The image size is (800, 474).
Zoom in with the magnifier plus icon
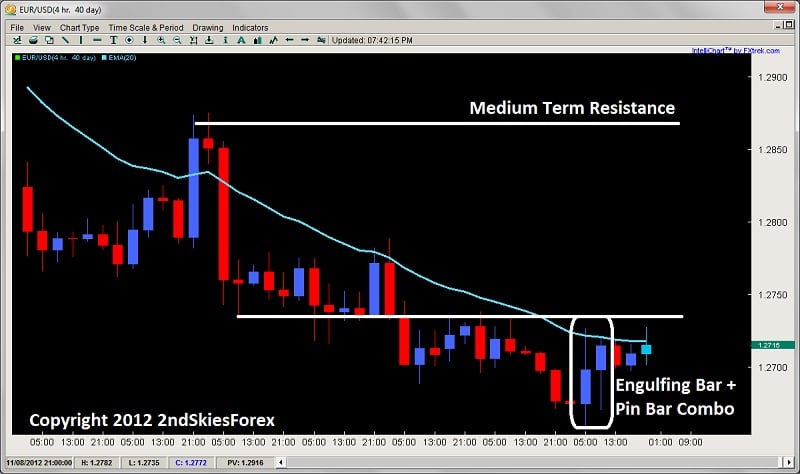click(161, 40)
